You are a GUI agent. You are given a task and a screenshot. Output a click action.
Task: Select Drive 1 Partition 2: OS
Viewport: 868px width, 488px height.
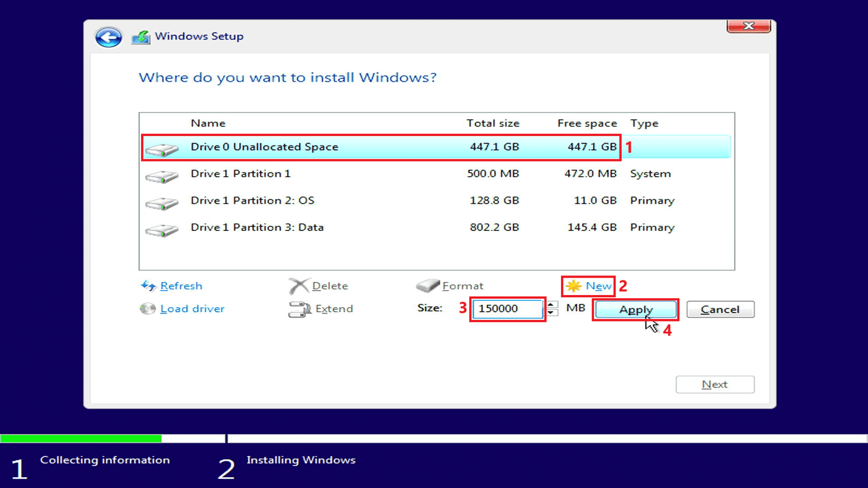point(436,201)
